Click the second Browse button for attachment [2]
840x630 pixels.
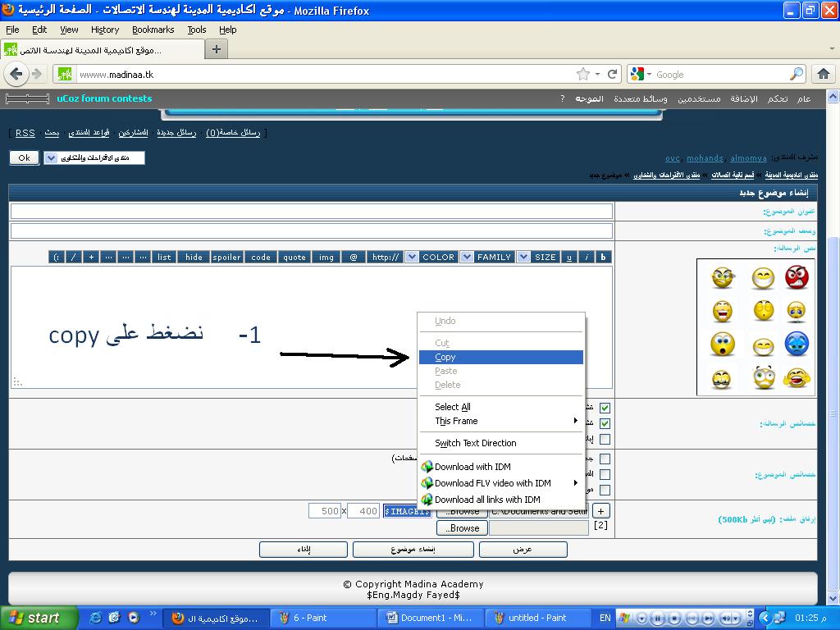click(x=463, y=528)
